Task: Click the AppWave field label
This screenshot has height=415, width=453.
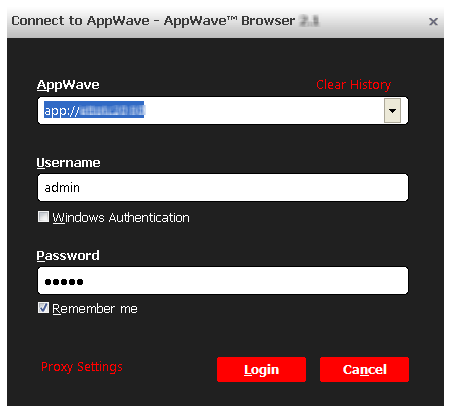Action: pos(68,85)
